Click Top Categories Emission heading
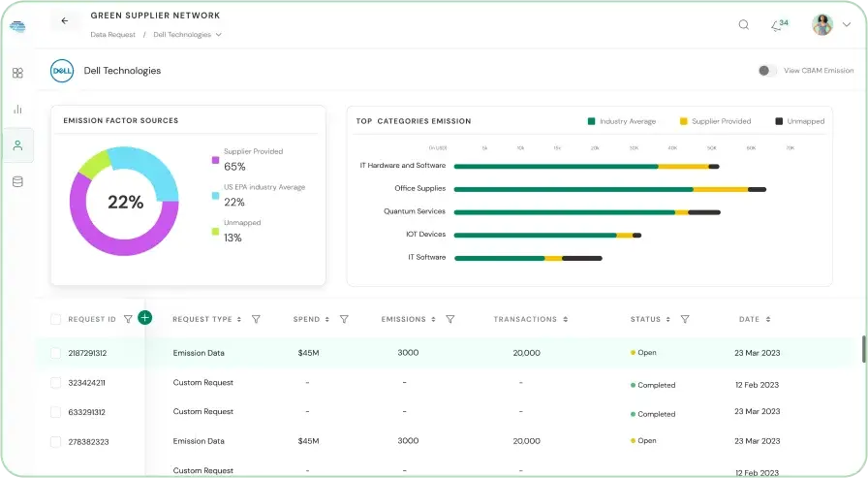868x478 pixels. [414, 121]
